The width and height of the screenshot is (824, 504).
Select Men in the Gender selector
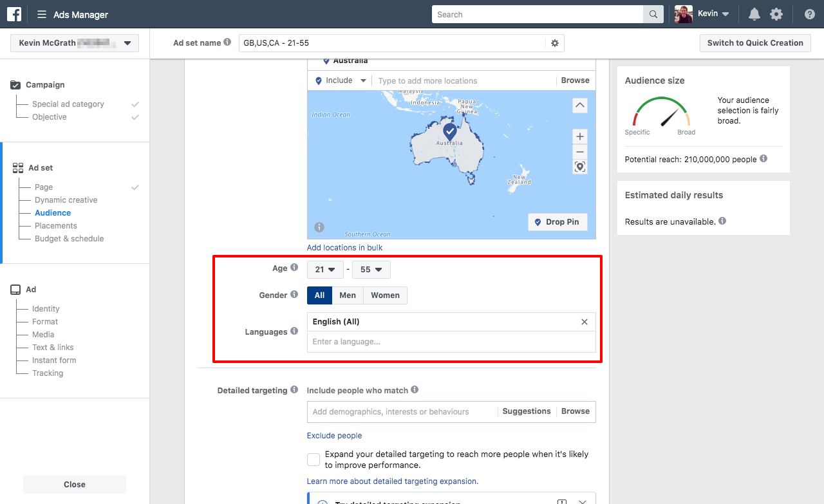pyautogui.click(x=348, y=295)
